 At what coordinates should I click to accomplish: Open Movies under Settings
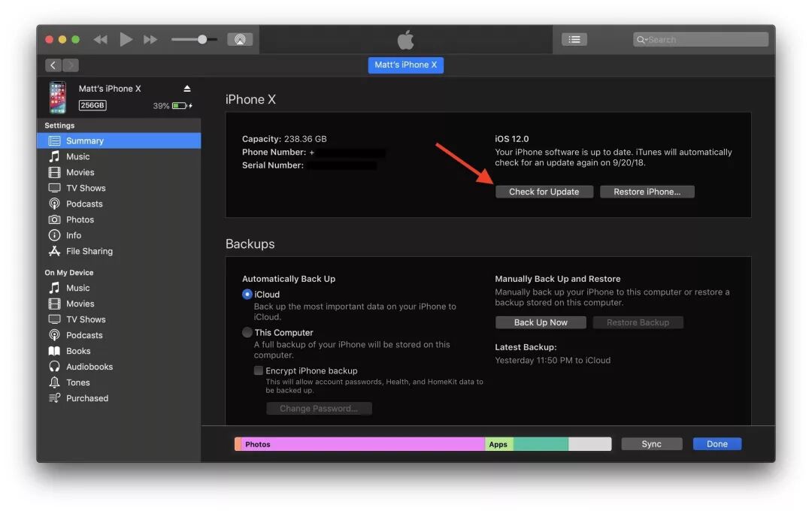click(119, 172)
